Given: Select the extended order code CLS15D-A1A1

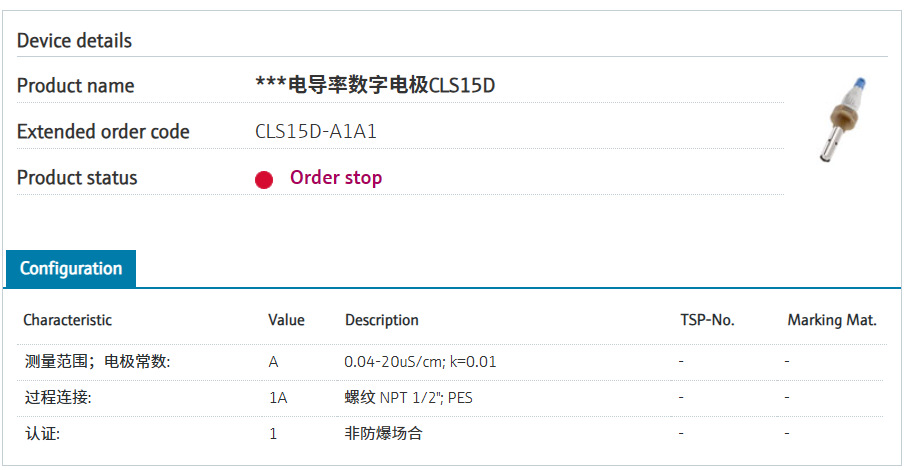Looking at the screenshot, I should [316, 132].
